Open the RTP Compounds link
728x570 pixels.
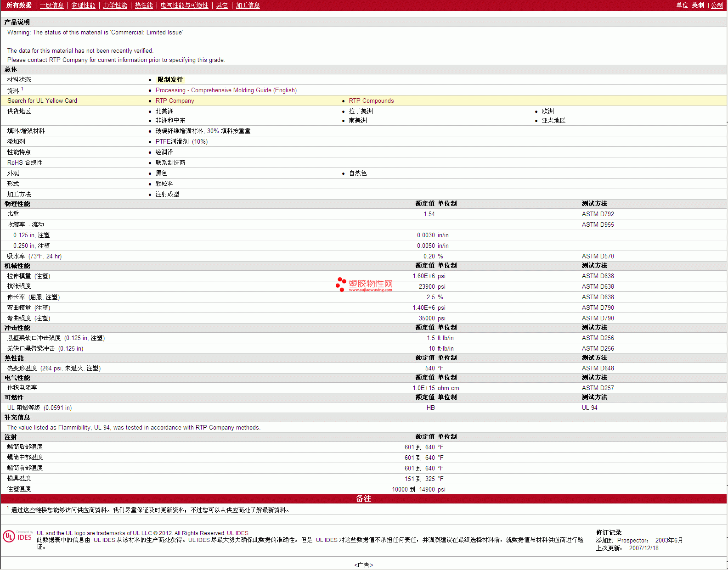click(371, 101)
